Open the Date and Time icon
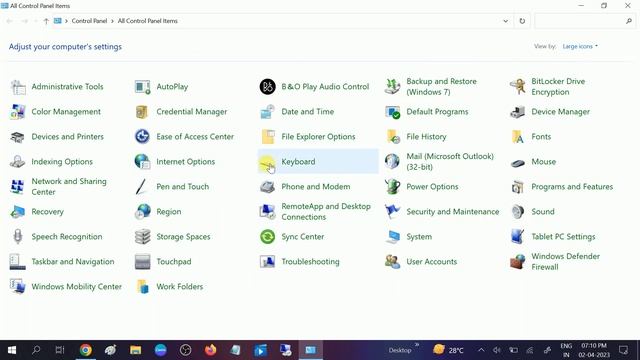This screenshot has height=360, width=640. pos(267,112)
